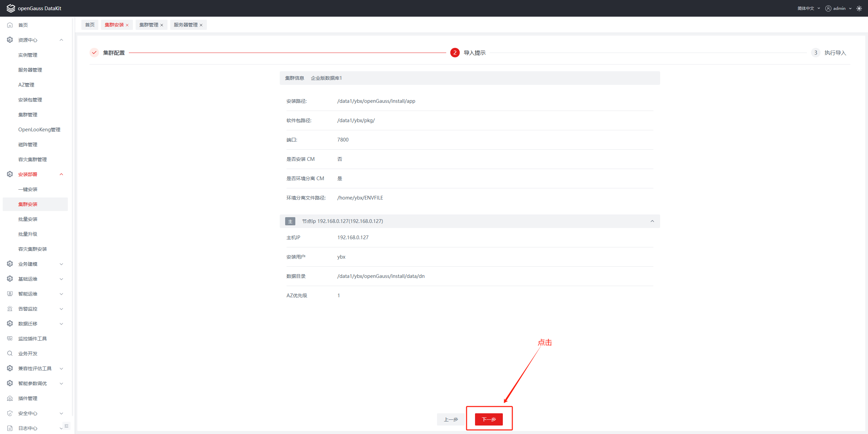868x434 pixels.
Task: Open 批量安装 in sidebar menu
Action: pos(28,219)
